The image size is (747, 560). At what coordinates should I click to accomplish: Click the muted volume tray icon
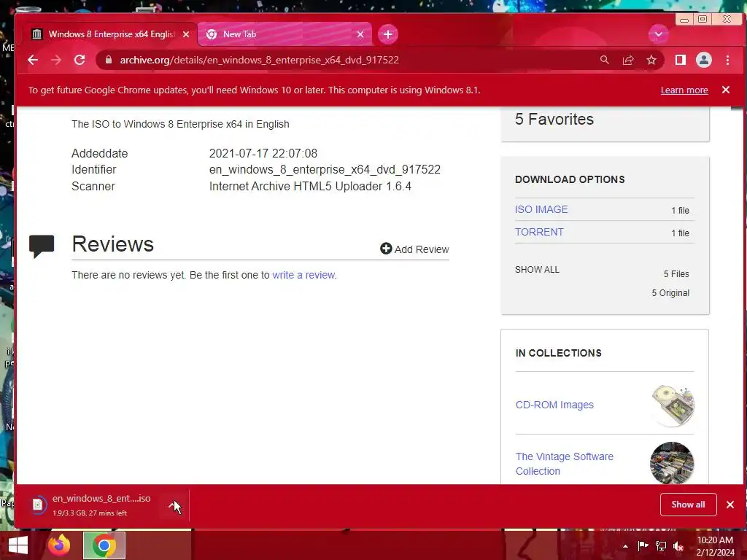678,546
